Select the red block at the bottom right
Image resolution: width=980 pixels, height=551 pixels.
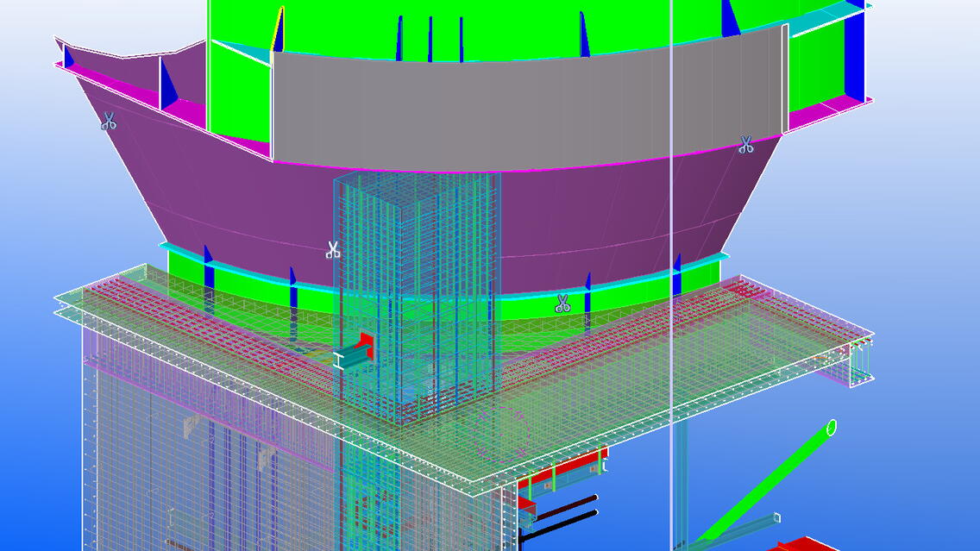(803, 545)
